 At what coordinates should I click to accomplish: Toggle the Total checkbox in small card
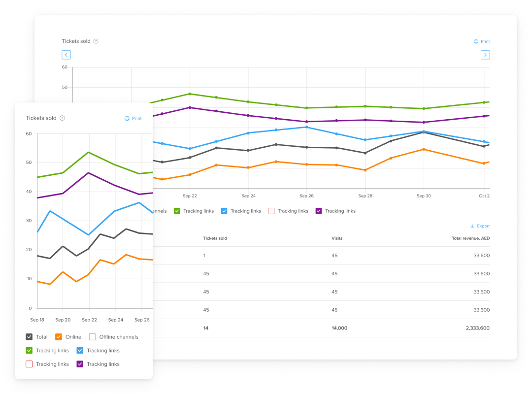pyautogui.click(x=29, y=337)
